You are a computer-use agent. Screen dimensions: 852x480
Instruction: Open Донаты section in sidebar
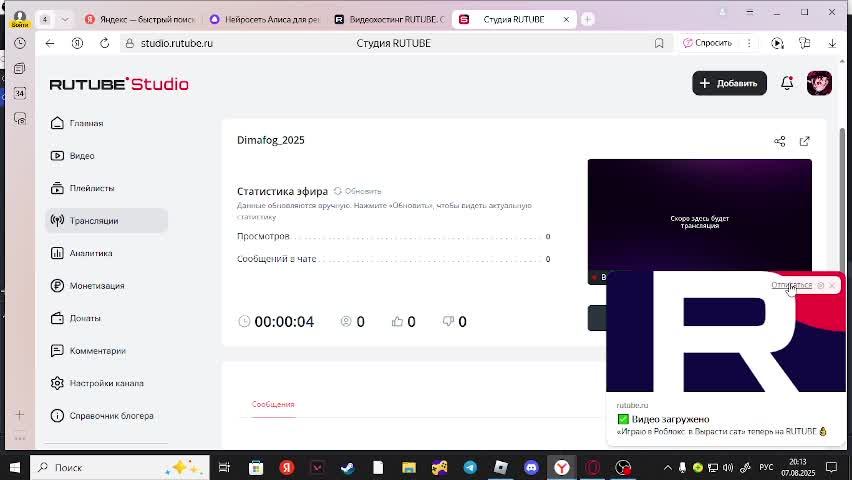[x=75, y=319]
